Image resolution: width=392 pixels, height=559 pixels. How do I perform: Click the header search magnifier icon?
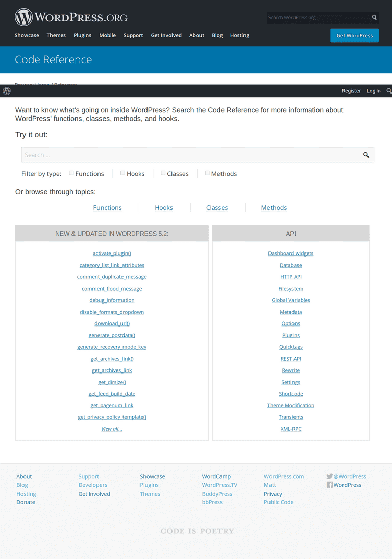pyautogui.click(x=374, y=17)
